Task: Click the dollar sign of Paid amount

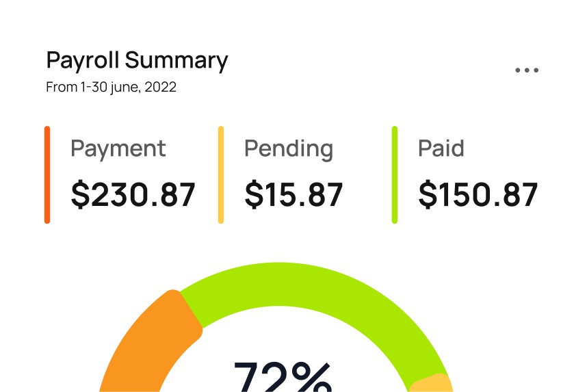Action: 428,194
